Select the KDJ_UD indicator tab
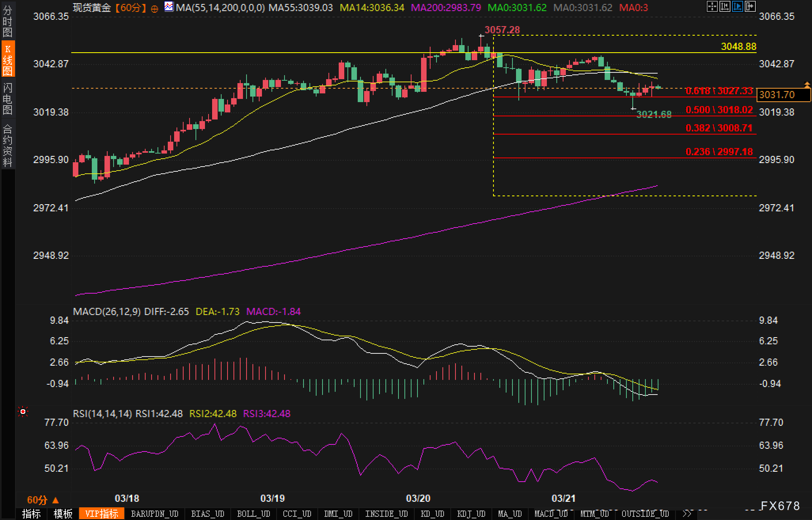This screenshot has height=520, width=812. point(471,514)
